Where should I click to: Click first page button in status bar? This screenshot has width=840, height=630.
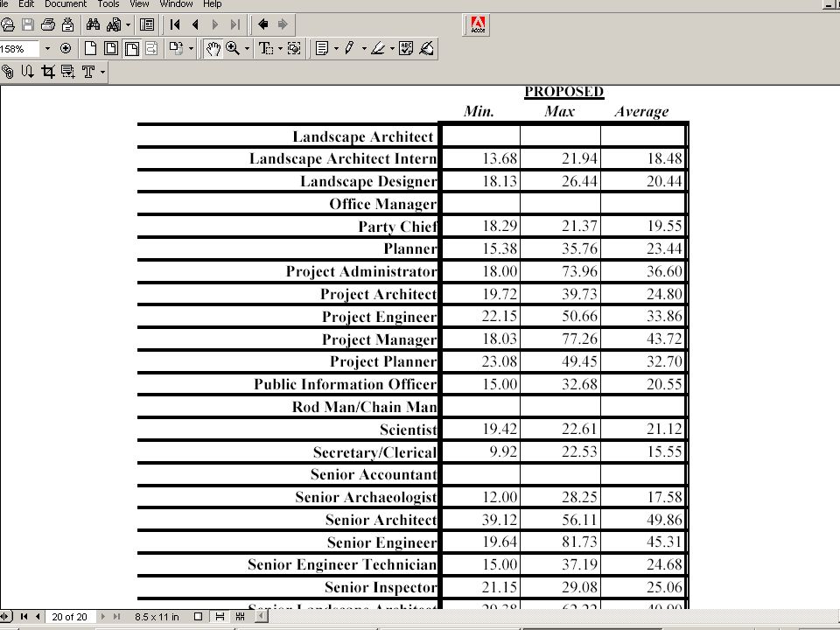24,617
